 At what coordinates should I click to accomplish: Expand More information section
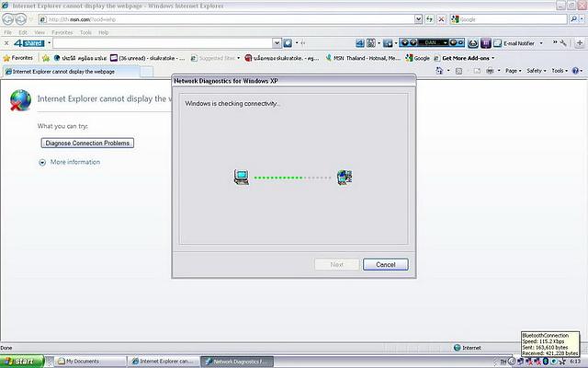click(x=70, y=162)
